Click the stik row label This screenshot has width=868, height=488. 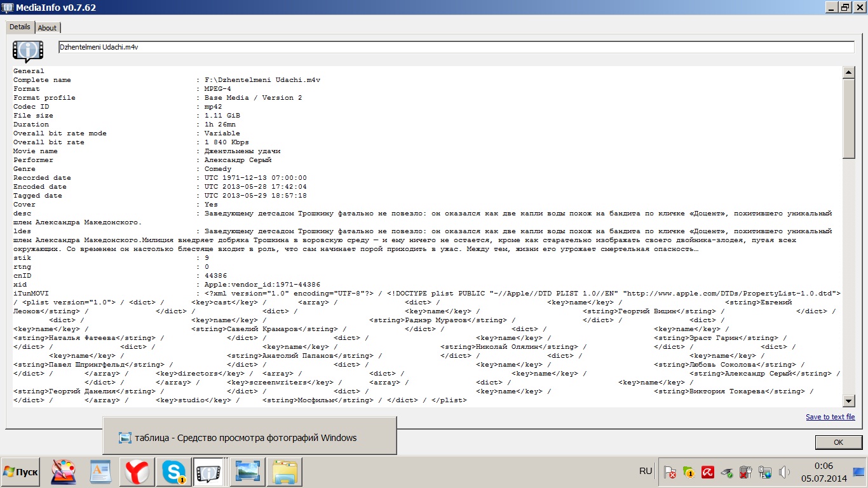pyautogui.click(x=22, y=258)
